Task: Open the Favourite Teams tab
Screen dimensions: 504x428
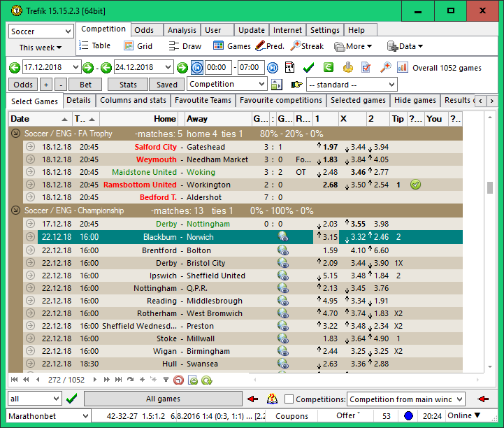Action: tap(203, 101)
